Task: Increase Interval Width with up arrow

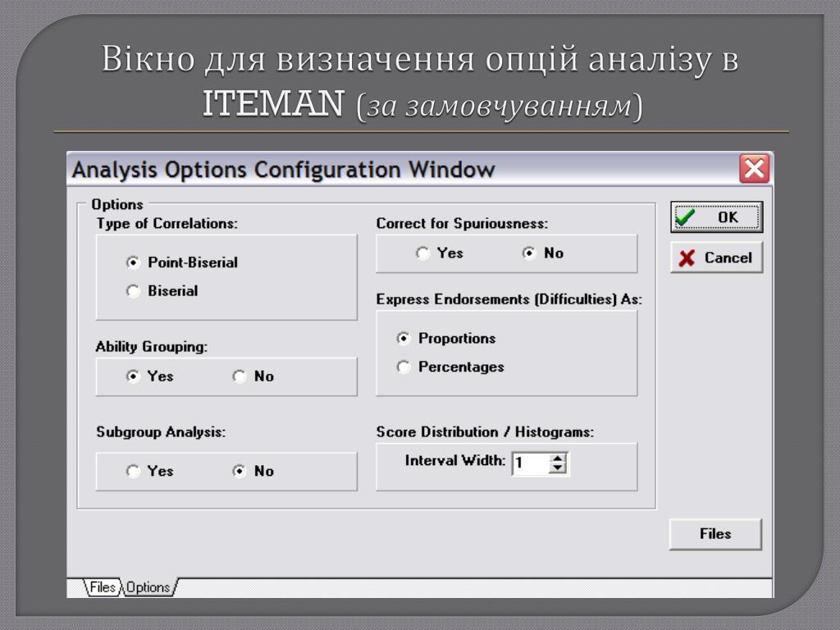Action: [x=558, y=459]
